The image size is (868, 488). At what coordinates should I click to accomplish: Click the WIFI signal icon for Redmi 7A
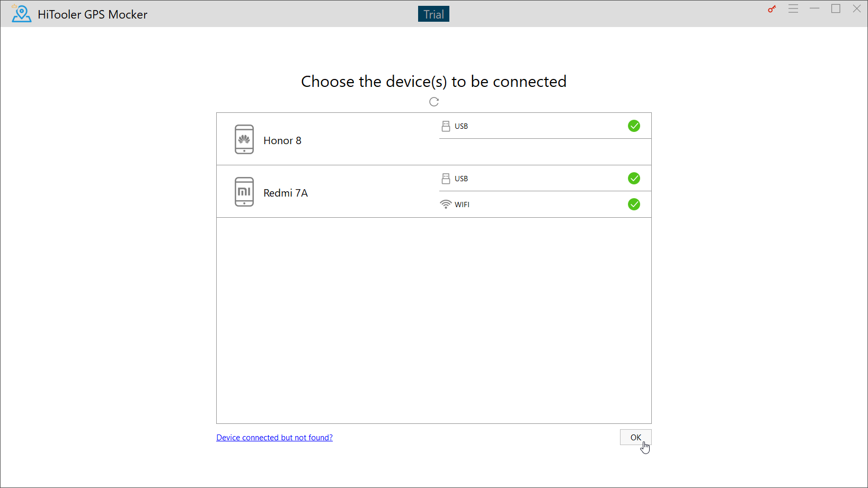(x=446, y=205)
